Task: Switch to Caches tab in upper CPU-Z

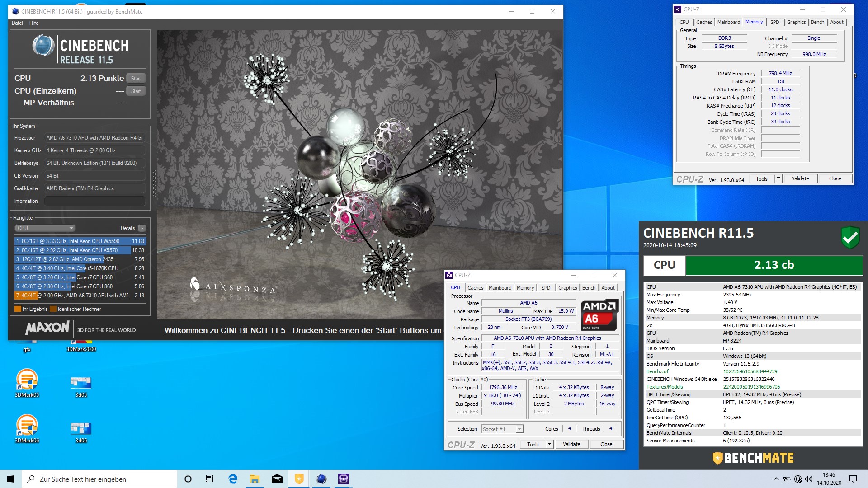Action: tap(704, 22)
